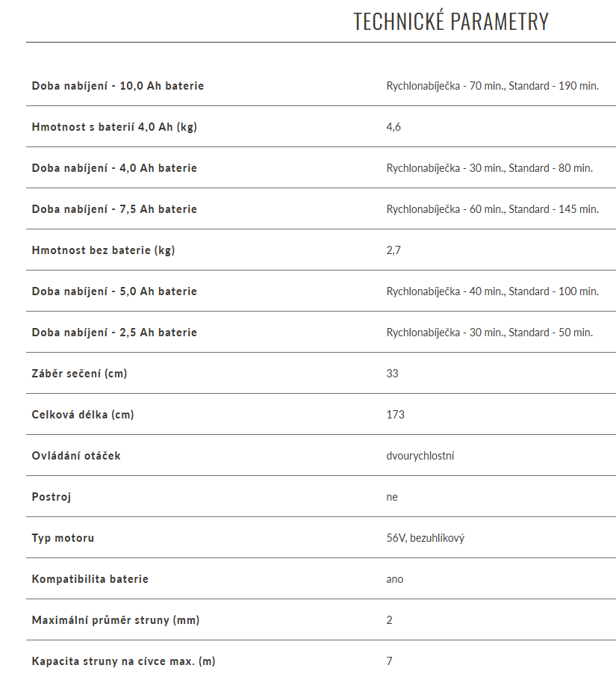Viewport: 616px width, 680px height.
Task: Click the Standard 80 min. charging value
Action: point(490,168)
